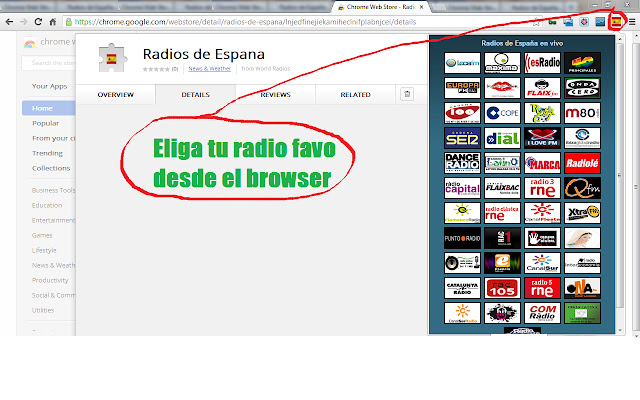Reload the page with refresh button
640x400 pixels.
tap(38, 22)
